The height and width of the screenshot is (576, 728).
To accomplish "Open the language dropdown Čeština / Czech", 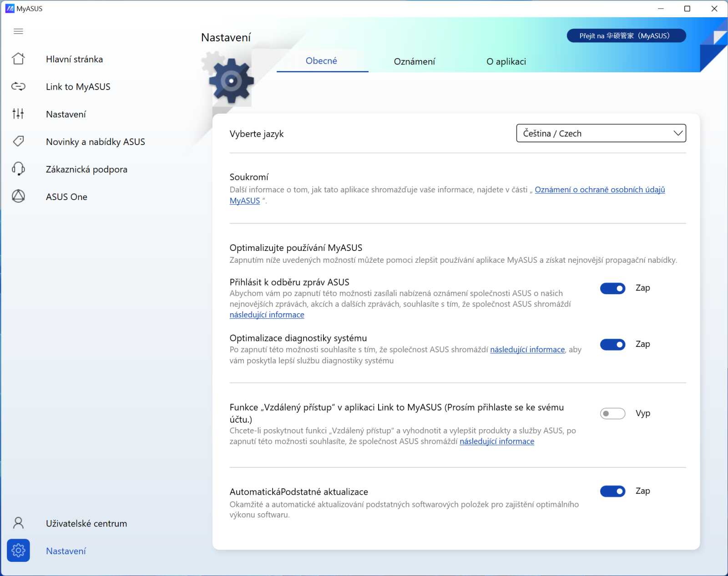I will pyautogui.click(x=601, y=133).
